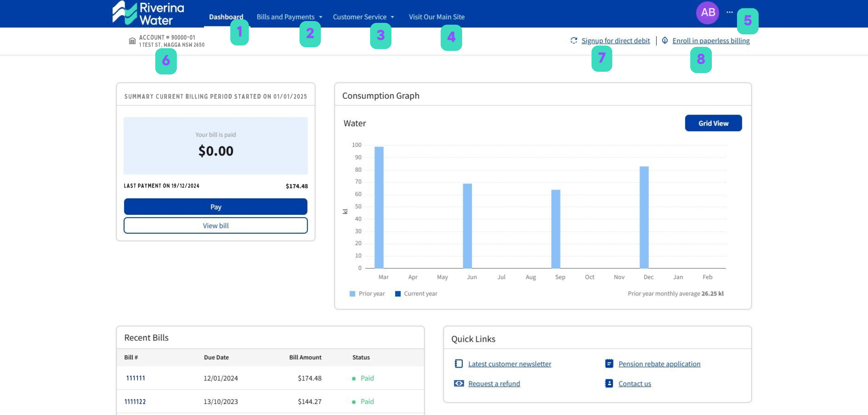This screenshot has width=868, height=415.
Task: Click the Pay button
Action: (x=216, y=207)
